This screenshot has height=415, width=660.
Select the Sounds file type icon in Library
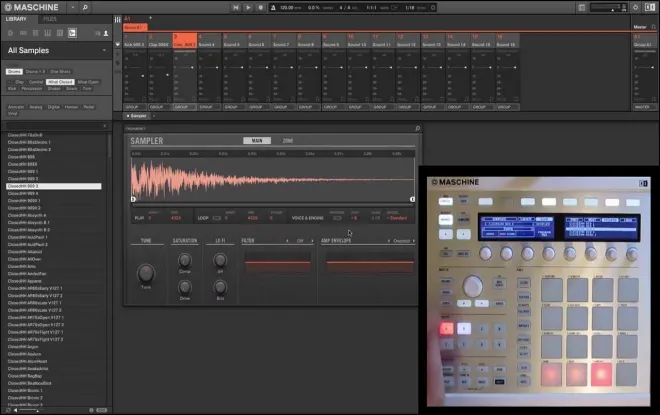tap(35, 33)
